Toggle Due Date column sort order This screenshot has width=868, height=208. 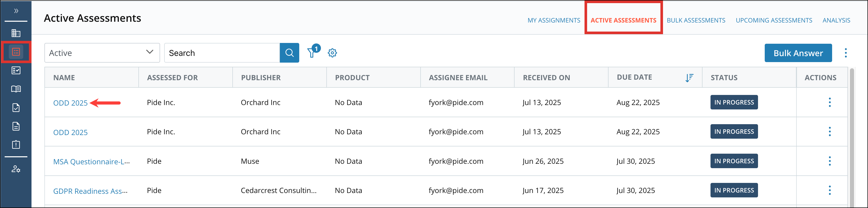[689, 78]
